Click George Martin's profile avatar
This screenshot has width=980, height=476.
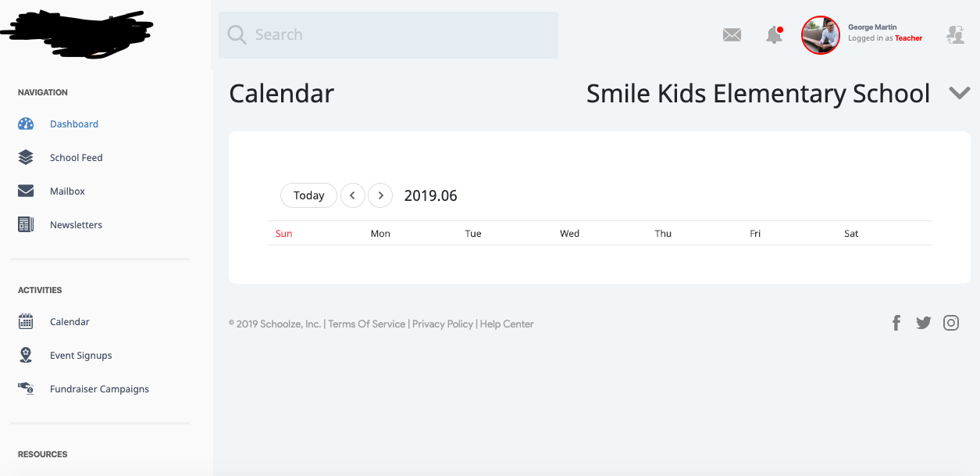point(820,34)
